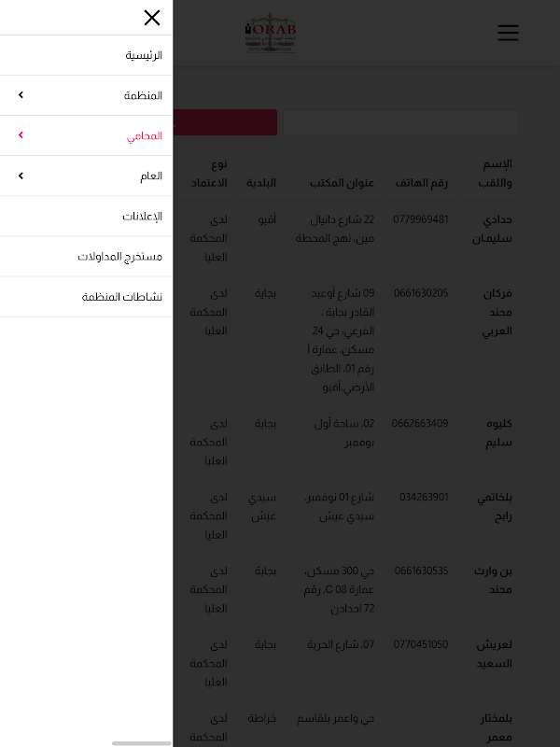Click address 02، ساحة أول نوفمبر
Viewport: 560px width, 747px height.
344,433
